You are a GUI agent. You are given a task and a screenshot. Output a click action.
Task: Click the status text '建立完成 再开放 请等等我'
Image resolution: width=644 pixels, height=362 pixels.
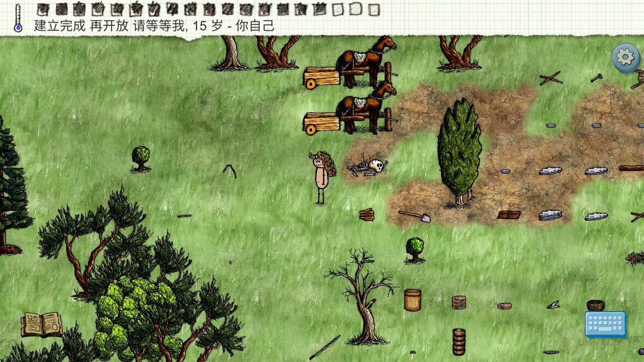(x=110, y=26)
